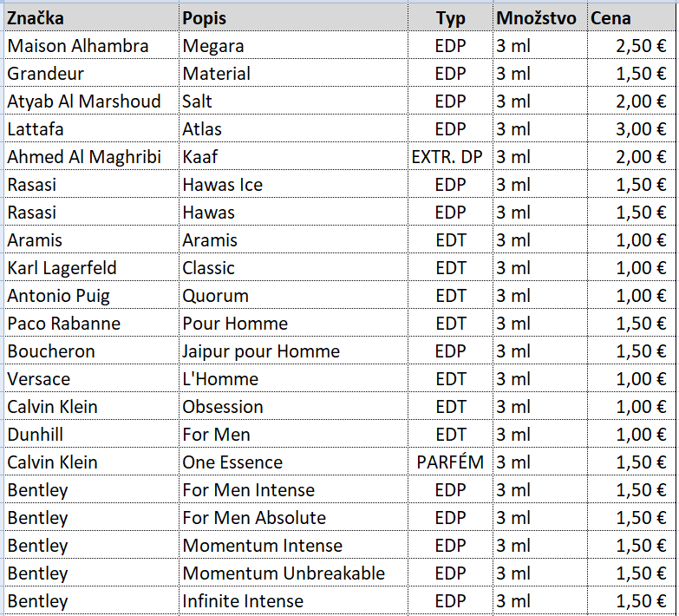The height and width of the screenshot is (616, 679).
Task: Click the Typ column header
Action: point(450,18)
